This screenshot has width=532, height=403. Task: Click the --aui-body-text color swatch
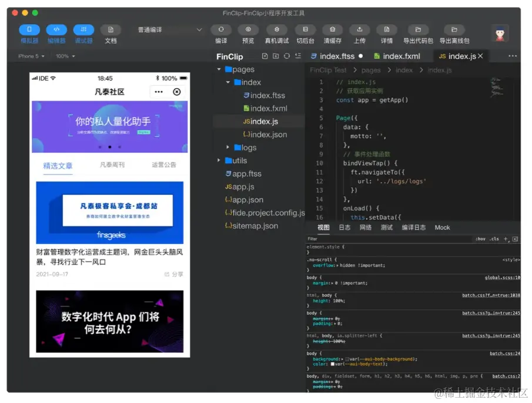(x=333, y=364)
